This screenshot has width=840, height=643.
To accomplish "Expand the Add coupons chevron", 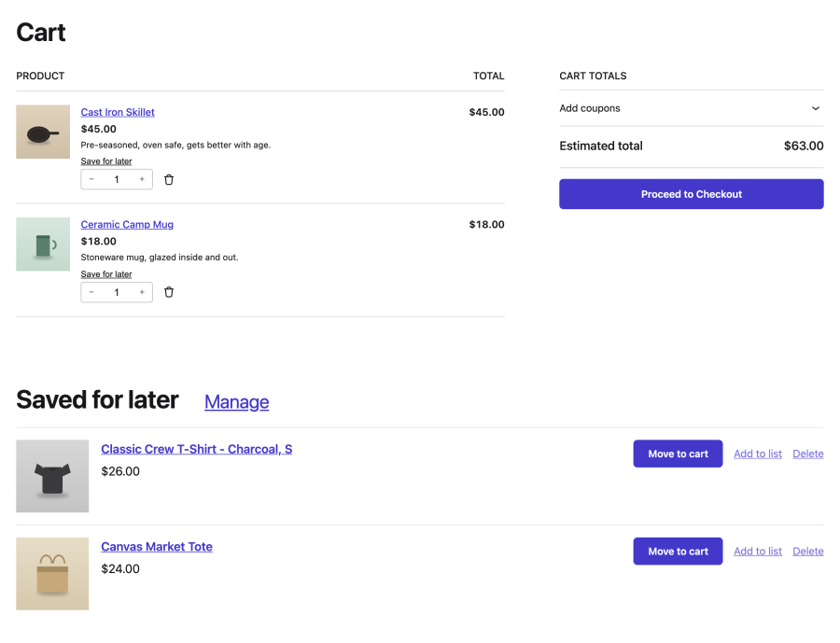I will (x=816, y=108).
